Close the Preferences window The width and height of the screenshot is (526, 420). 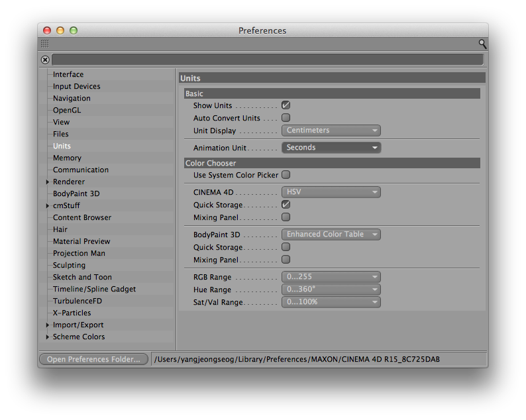click(47, 30)
